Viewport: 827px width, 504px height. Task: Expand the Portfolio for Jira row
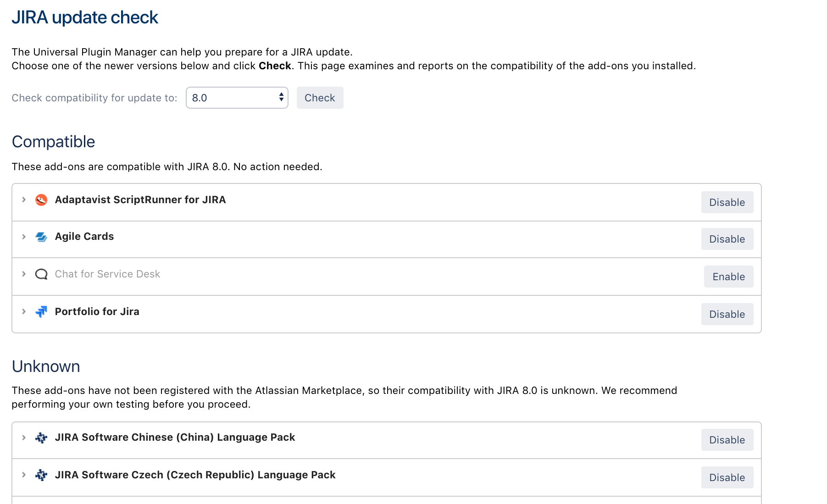(24, 312)
